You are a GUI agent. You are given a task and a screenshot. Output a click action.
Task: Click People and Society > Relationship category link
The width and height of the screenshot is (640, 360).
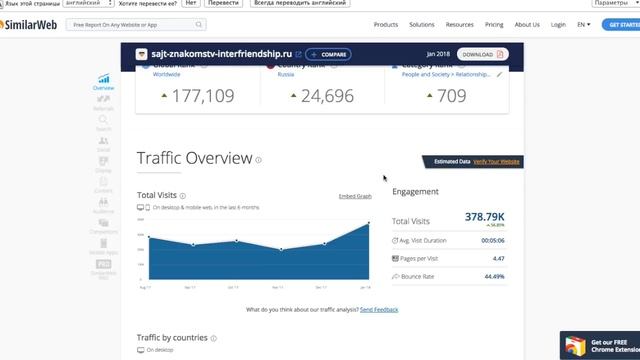coord(446,74)
